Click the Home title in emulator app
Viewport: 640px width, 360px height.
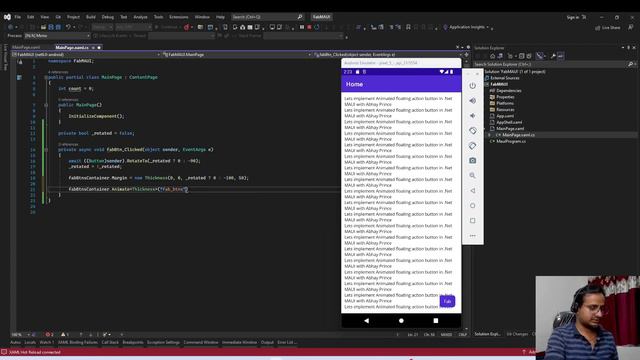(x=354, y=84)
